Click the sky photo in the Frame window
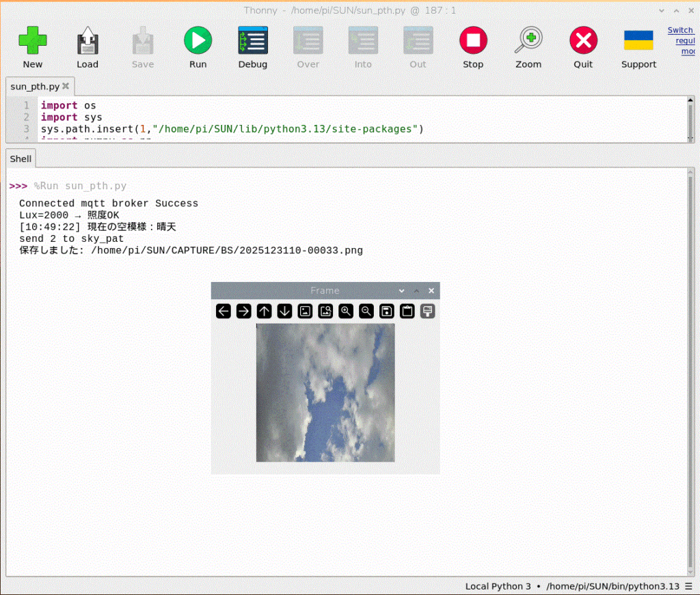The height and width of the screenshot is (595, 700). pyautogui.click(x=325, y=392)
